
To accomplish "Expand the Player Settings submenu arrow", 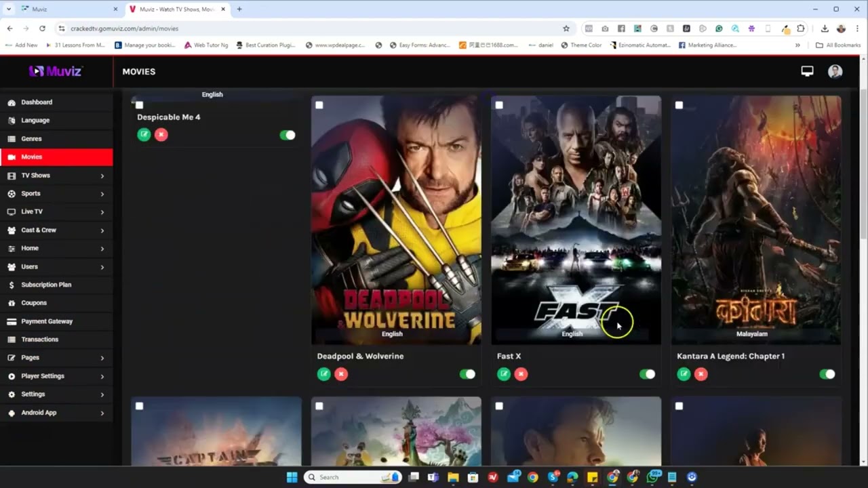I will click(102, 376).
